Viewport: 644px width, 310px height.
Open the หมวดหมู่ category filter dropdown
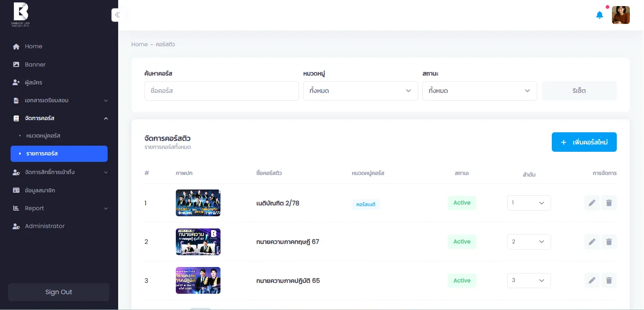[360, 91]
